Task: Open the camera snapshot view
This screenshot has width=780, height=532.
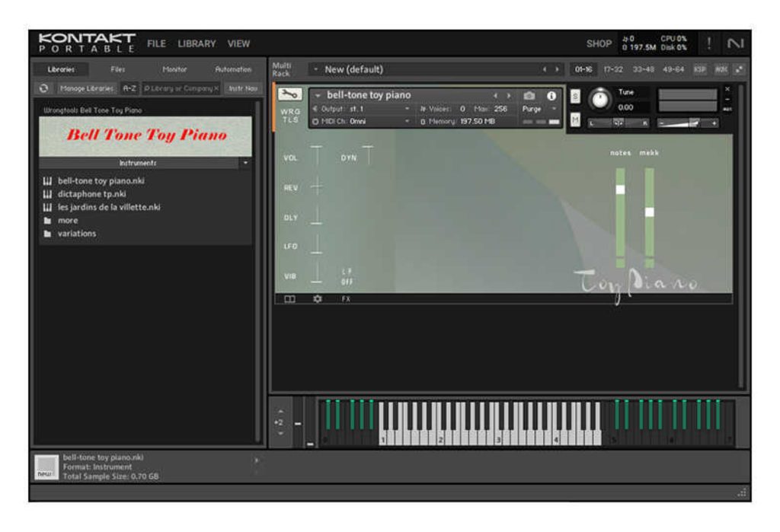Action: click(529, 95)
